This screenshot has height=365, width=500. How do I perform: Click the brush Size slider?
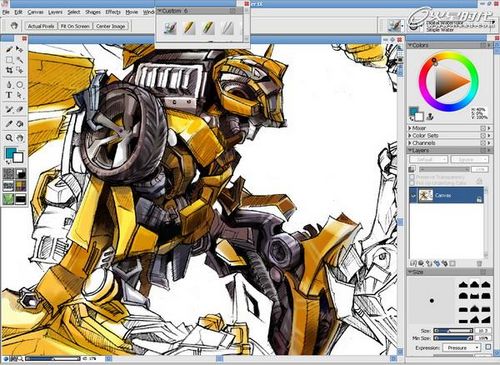(453, 331)
